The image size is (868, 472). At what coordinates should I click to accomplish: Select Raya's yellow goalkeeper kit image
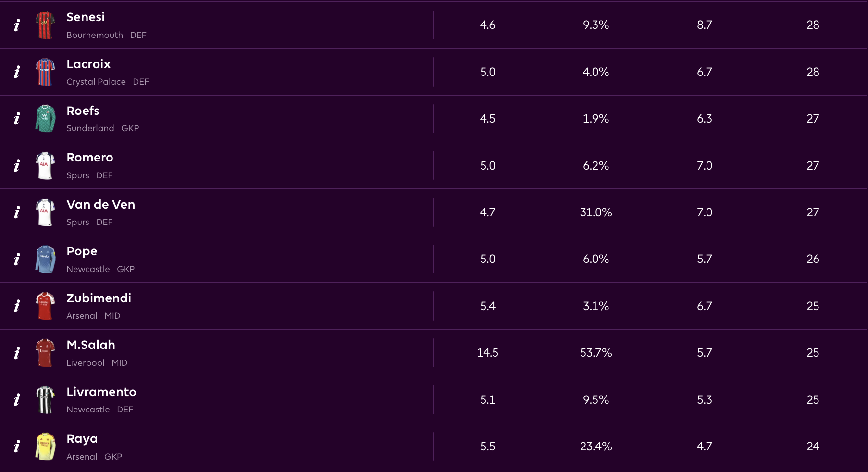pyautogui.click(x=45, y=447)
